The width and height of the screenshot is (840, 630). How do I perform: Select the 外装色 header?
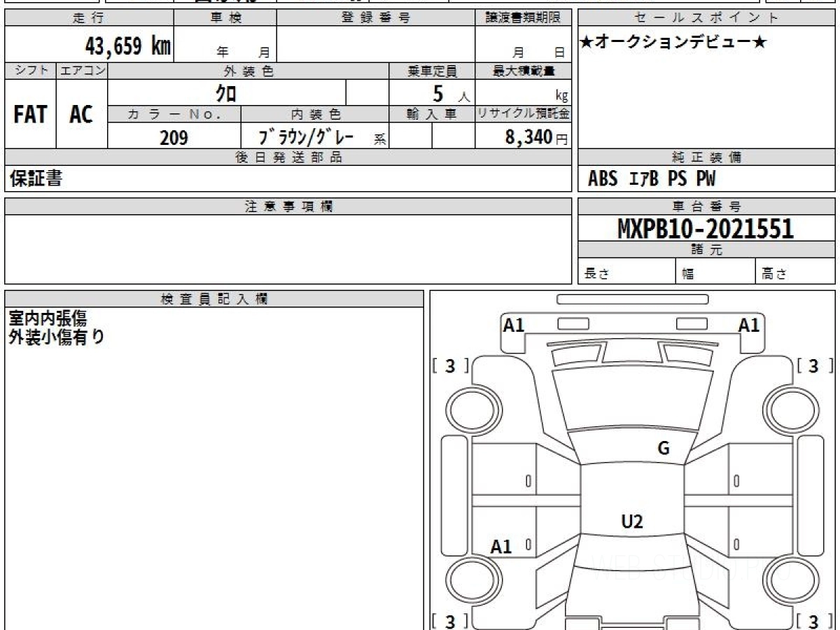point(248,71)
